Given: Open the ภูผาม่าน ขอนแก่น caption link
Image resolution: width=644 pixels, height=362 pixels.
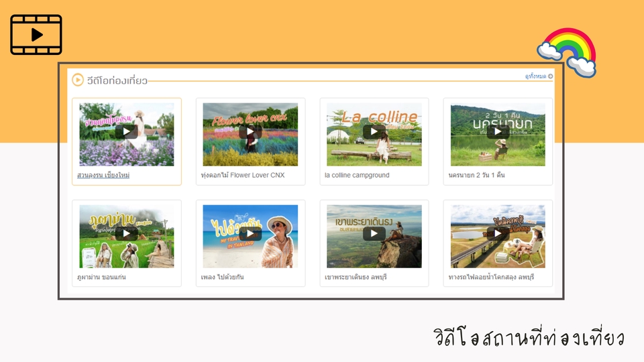Looking at the screenshot, I should (x=101, y=278).
